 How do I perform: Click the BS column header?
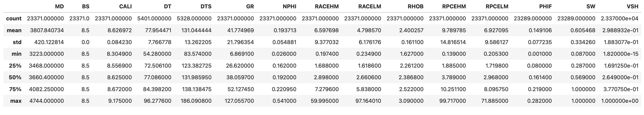tap(86, 7)
